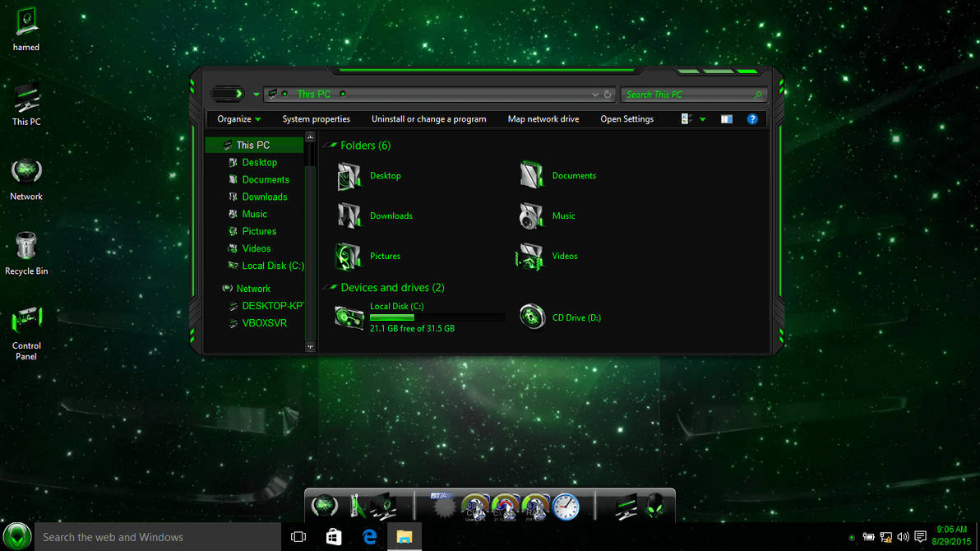Open the Music folder icon
Screen dimensions: 980x551
(532, 215)
